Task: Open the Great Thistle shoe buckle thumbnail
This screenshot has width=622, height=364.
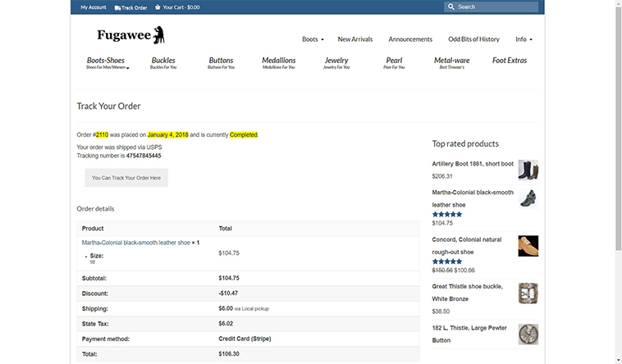Action: pos(528,293)
